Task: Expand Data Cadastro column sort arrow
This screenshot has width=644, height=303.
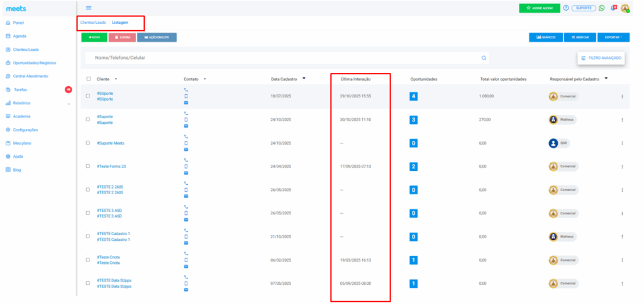Action: point(304,79)
